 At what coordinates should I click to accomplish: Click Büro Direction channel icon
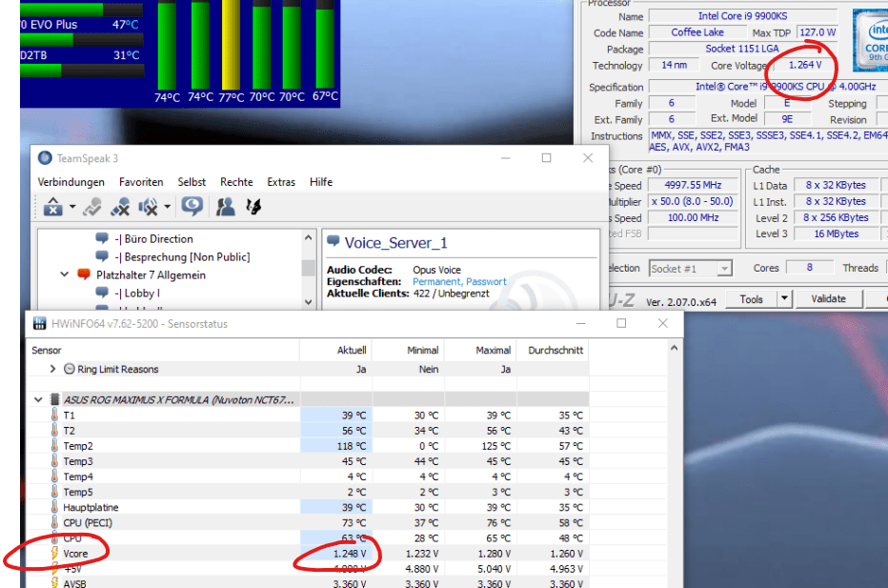(102, 238)
